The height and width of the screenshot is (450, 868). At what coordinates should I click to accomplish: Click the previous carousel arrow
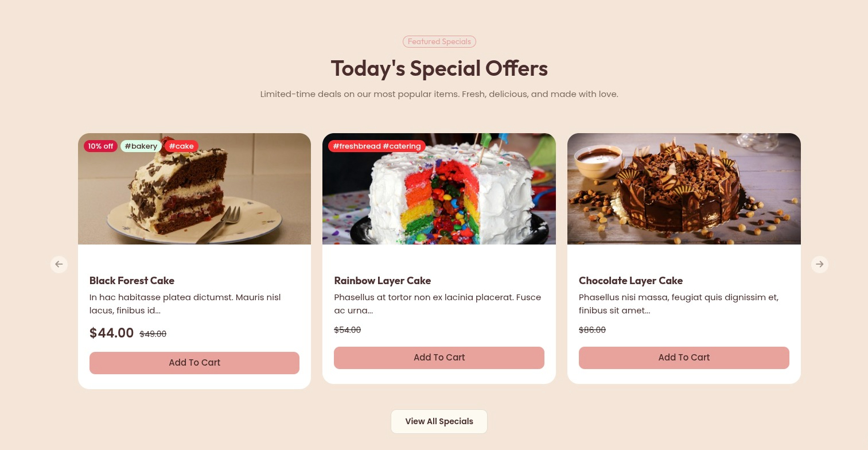tap(59, 264)
